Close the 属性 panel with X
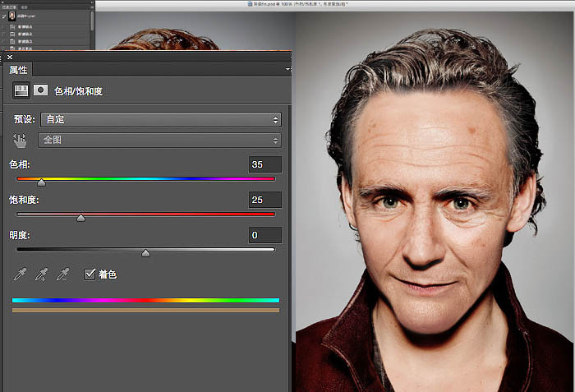This screenshot has height=392, width=575. pos(10,57)
